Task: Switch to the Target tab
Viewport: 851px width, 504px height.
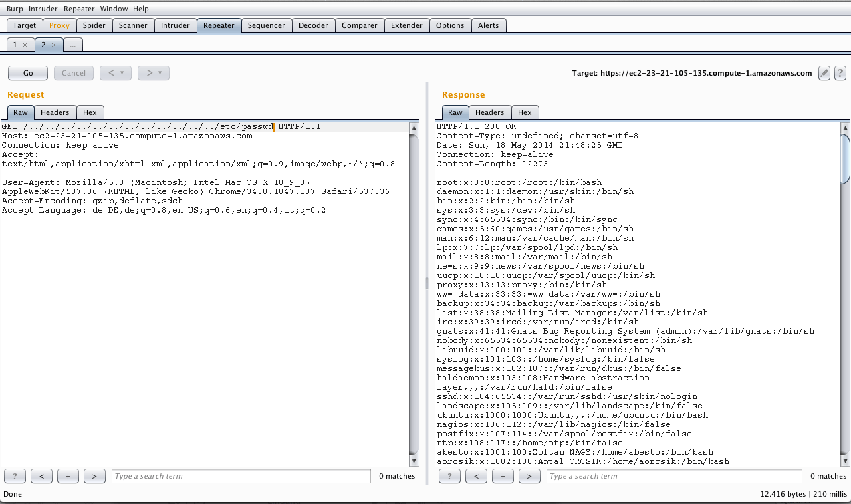Action: click(25, 25)
